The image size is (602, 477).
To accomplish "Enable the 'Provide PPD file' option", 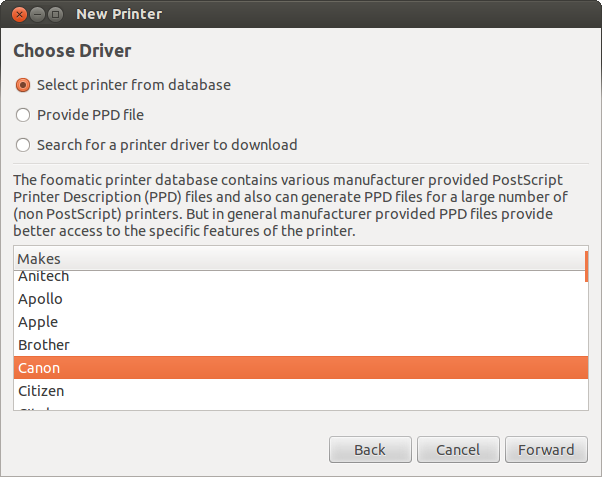I will pos(23,115).
